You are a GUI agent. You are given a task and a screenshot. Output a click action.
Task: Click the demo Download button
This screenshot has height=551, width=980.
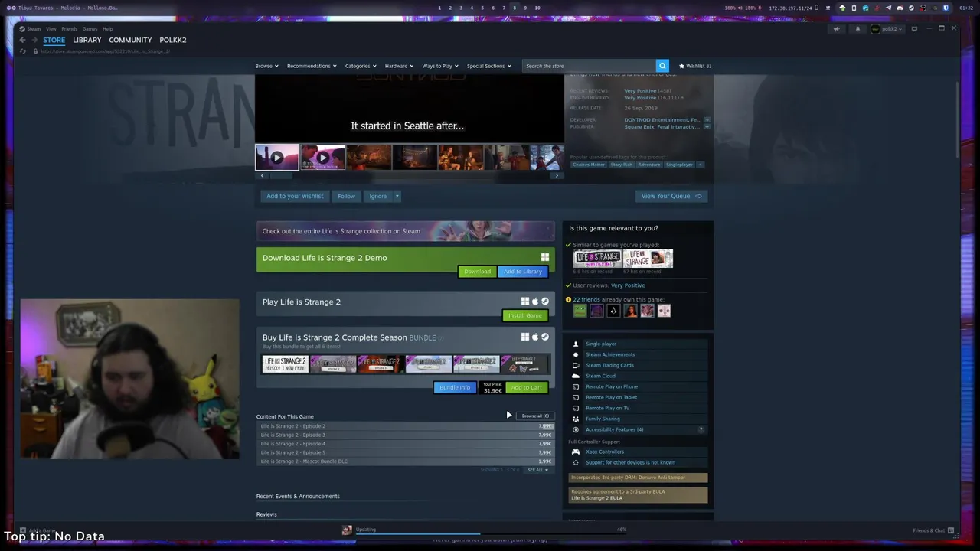(477, 272)
